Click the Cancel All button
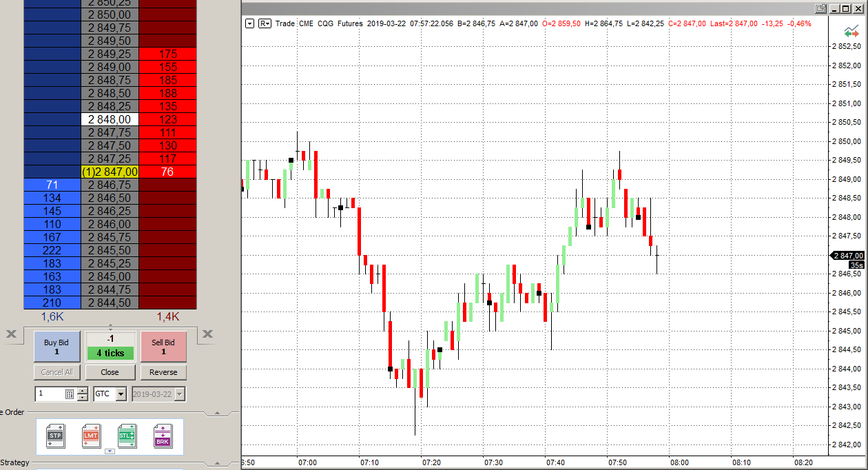Screen dimensions: 868x470 point(56,372)
